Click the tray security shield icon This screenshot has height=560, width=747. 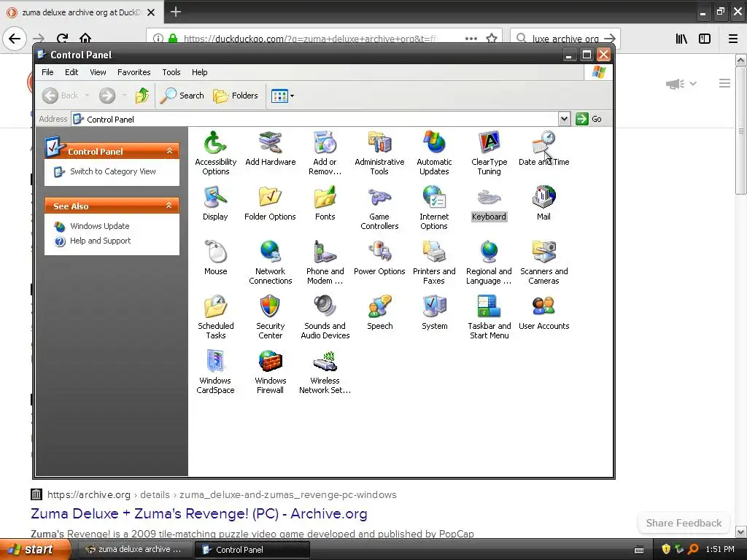pos(666,550)
